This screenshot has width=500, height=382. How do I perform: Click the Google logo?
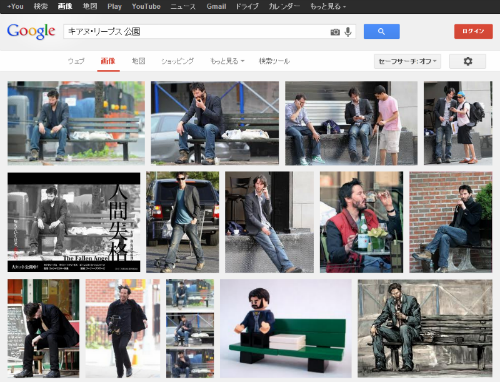tap(31, 31)
